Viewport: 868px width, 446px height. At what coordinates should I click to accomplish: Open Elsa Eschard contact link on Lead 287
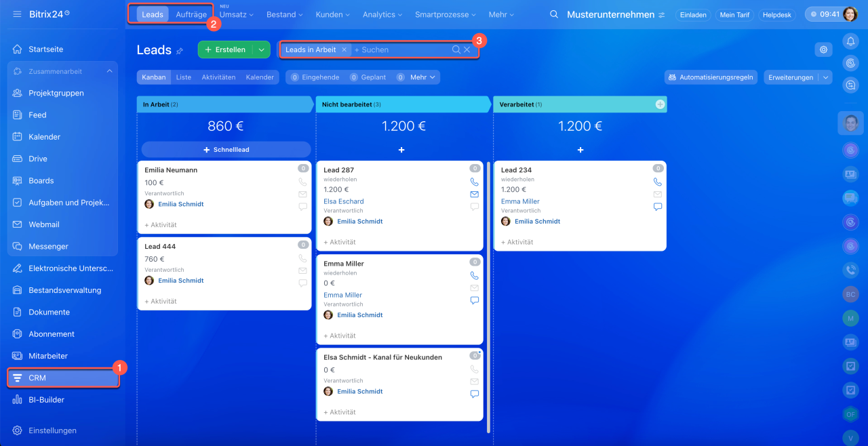344,201
